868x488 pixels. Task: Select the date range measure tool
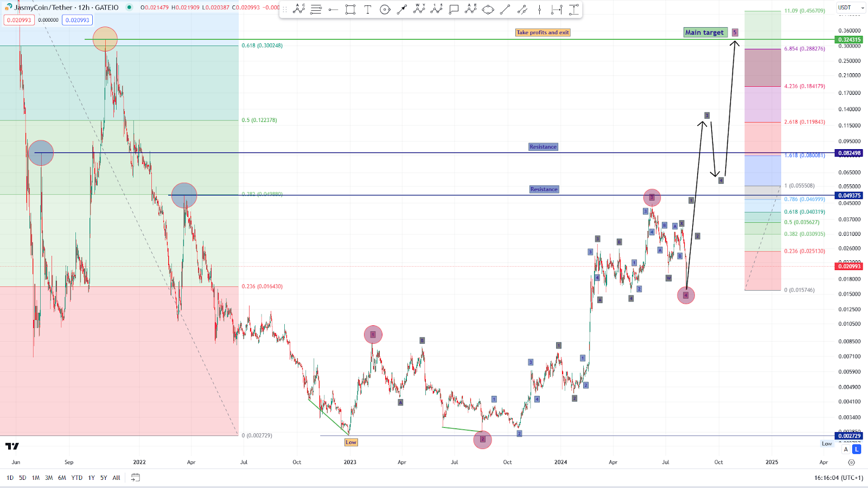557,9
